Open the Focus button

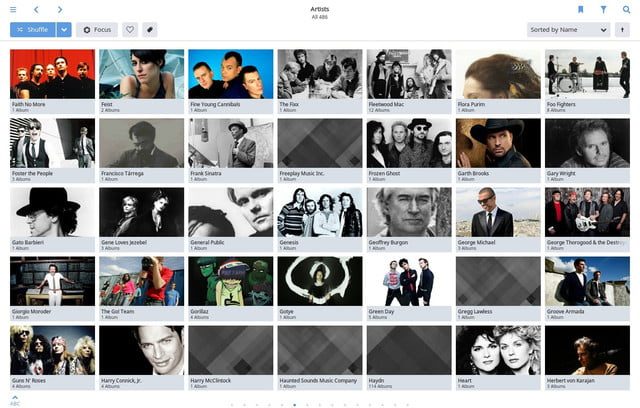pyautogui.click(x=97, y=30)
